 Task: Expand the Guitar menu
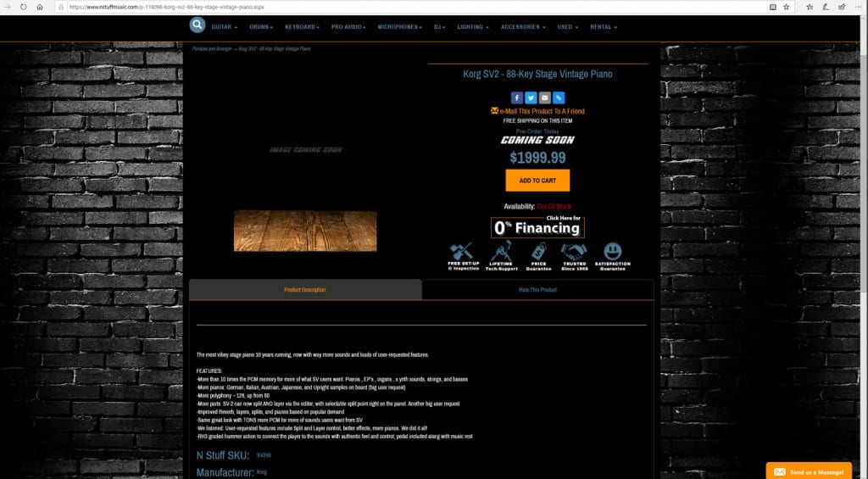point(224,26)
